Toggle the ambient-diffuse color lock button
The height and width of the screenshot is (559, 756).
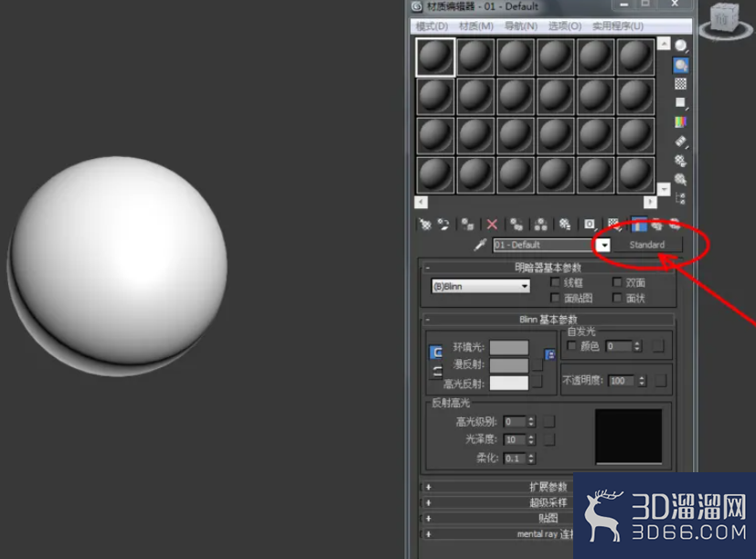point(436,353)
